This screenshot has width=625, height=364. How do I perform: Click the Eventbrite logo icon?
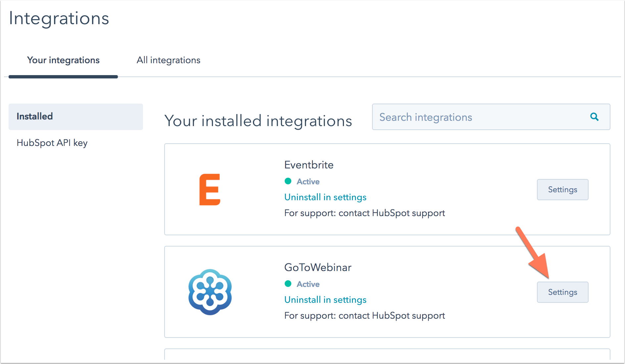pos(210,190)
